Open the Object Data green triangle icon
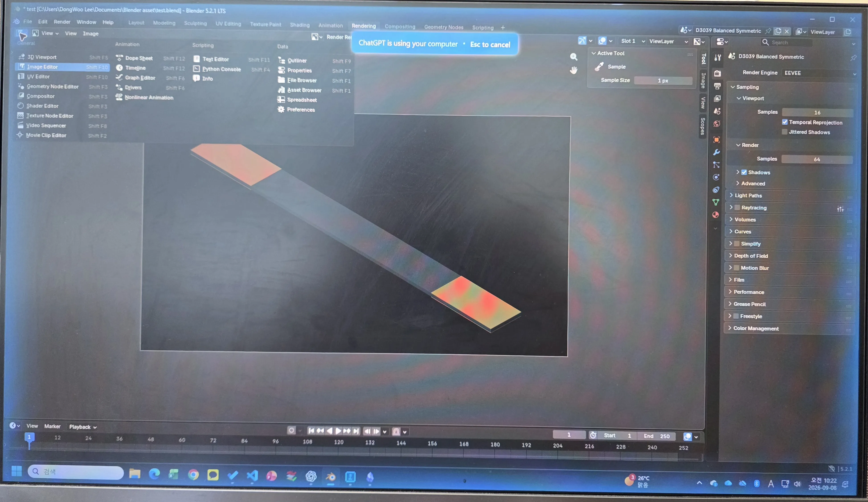This screenshot has height=502, width=868. 716,202
